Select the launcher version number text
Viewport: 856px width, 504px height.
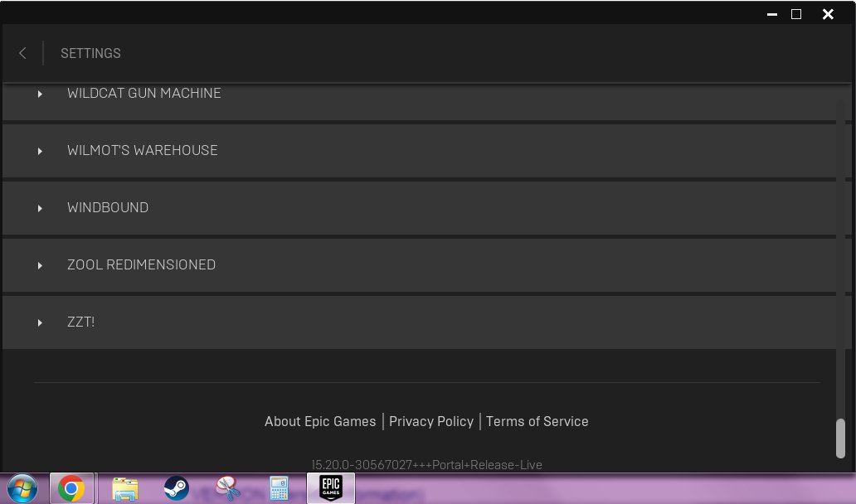click(426, 465)
